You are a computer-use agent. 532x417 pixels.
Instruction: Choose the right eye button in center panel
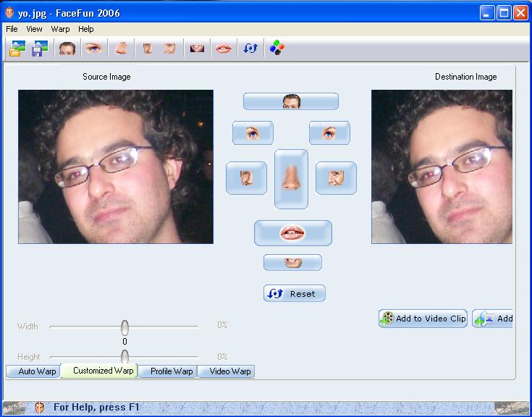329,132
